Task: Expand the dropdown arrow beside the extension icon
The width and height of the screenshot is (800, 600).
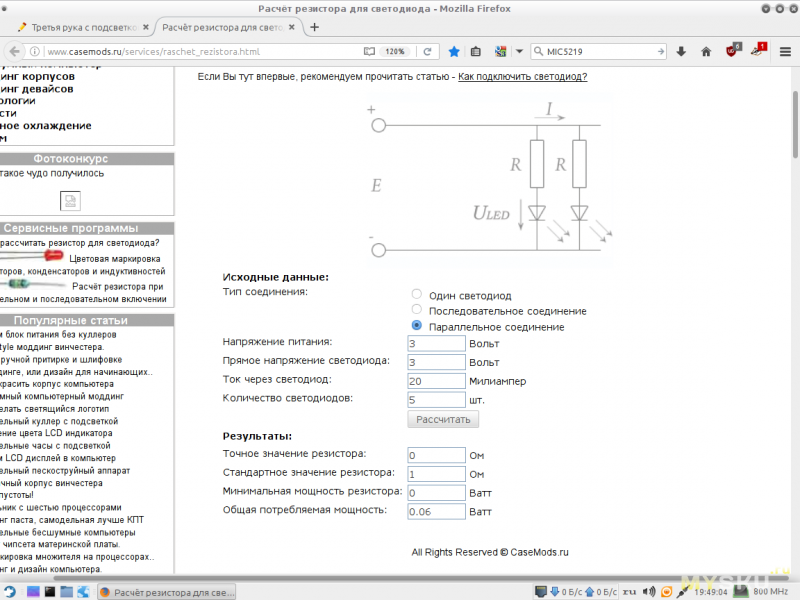Action: 519,52
